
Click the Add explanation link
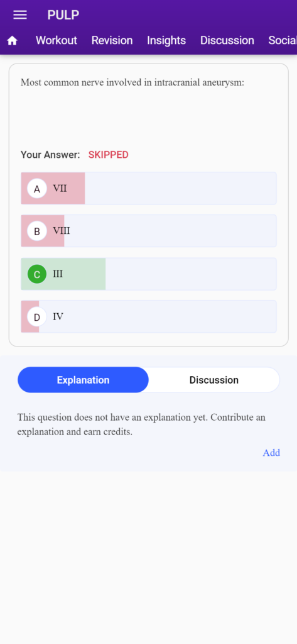tap(271, 453)
